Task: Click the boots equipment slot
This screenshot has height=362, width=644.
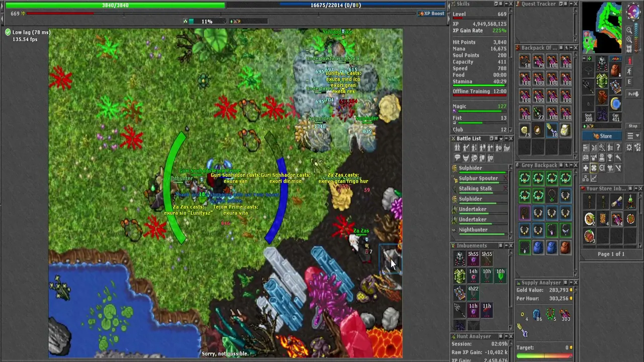Action: [602, 114]
